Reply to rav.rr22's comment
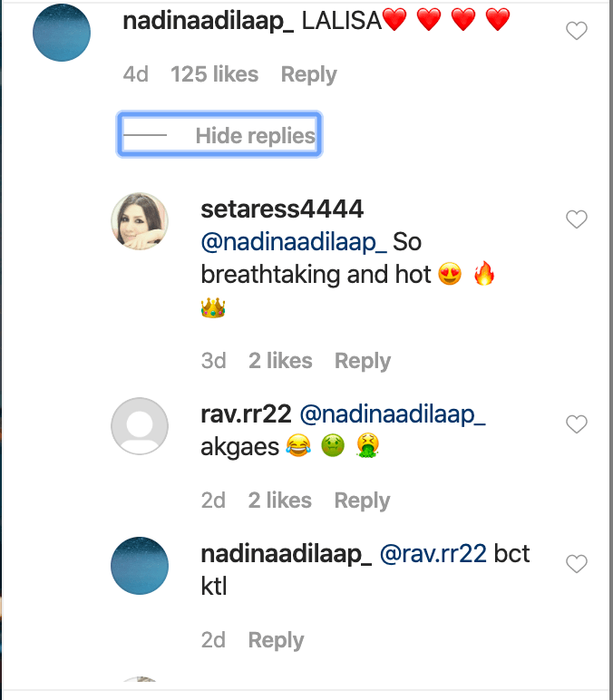Screen dimensions: 613x700 click(363, 501)
